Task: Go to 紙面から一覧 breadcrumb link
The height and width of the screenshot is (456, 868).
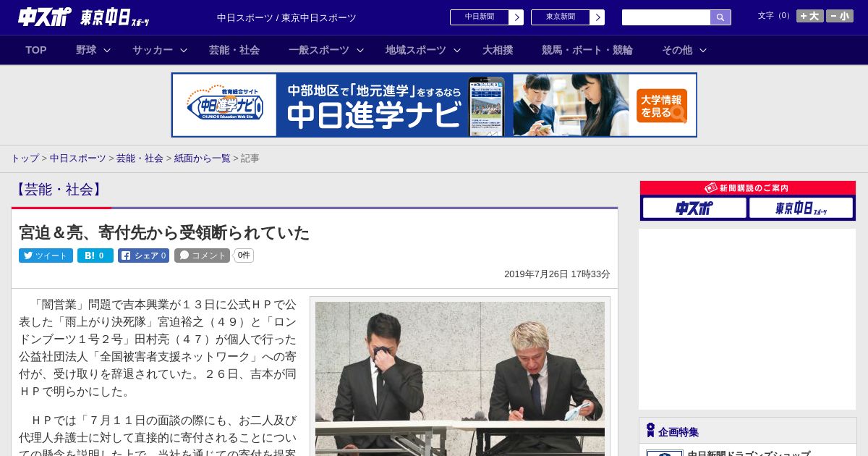Action: [202, 159]
